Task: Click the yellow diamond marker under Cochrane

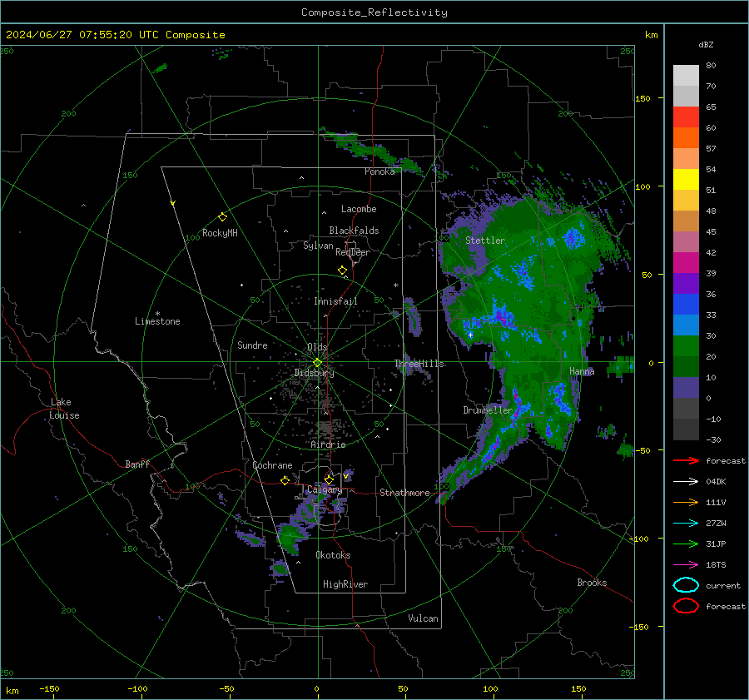Action: pos(285,480)
